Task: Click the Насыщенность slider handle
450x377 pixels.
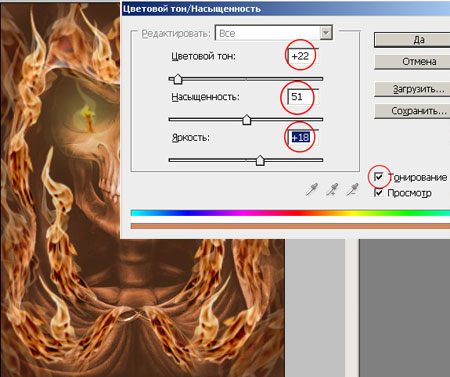Action: [247, 120]
